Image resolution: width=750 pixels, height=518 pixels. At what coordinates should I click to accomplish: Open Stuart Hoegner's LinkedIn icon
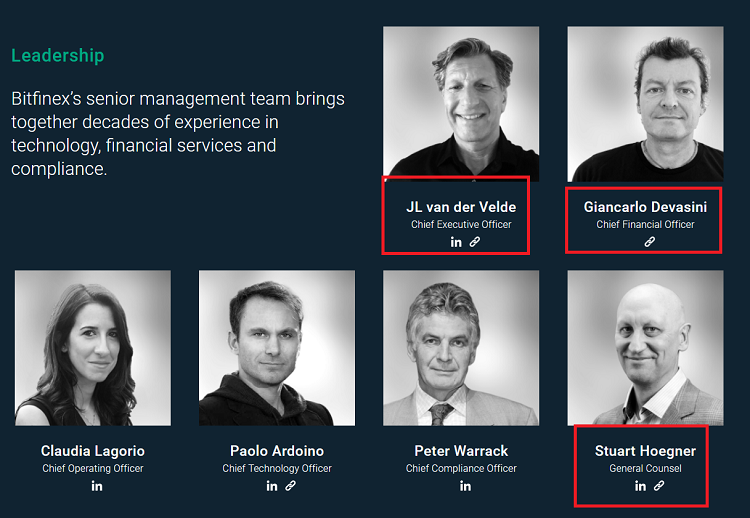pos(641,486)
